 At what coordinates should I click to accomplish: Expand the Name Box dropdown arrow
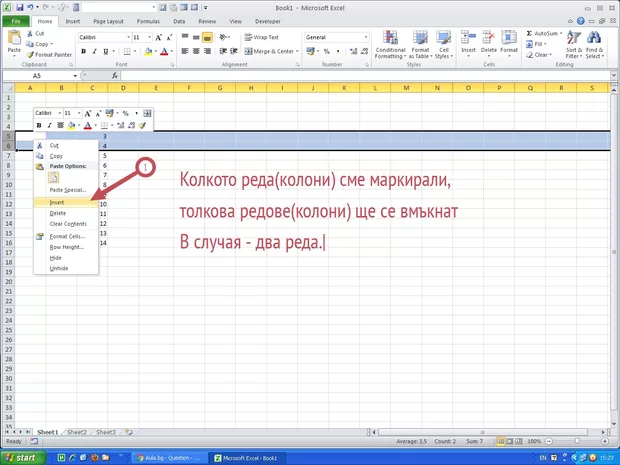pos(75,76)
